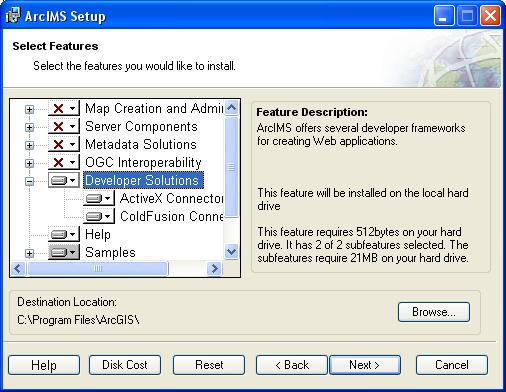Open install-state dropdown for ActiveX Connector
This screenshot has height=392, width=506.
coord(99,198)
